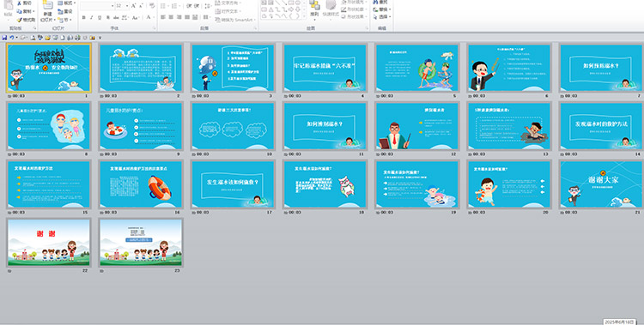Toggle Underline formatting button
Screen dimensions: 644x325
point(100,17)
